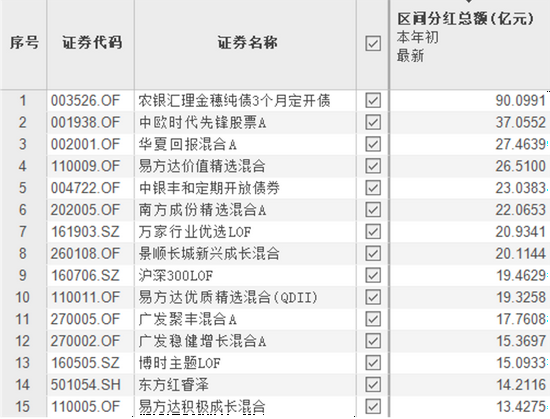The image size is (550, 419).
Task: Open fund name 南方成份精选混合A
Action: pos(202,210)
